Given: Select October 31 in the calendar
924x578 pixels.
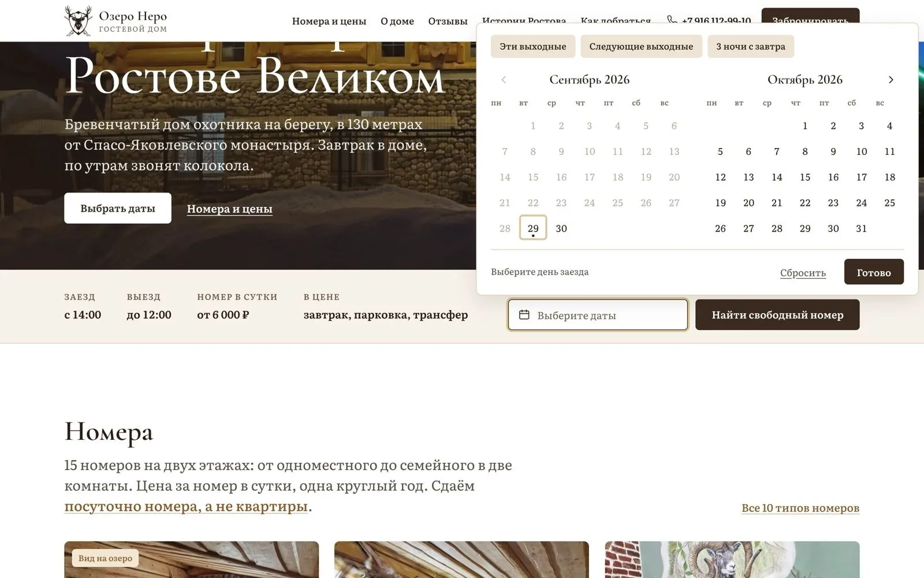Looking at the screenshot, I should [862, 228].
